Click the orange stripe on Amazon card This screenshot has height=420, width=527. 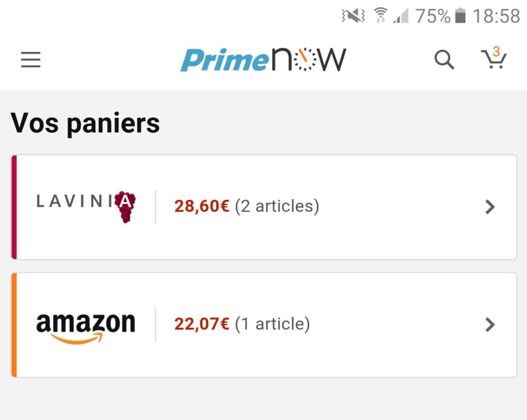pyautogui.click(x=14, y=325)
